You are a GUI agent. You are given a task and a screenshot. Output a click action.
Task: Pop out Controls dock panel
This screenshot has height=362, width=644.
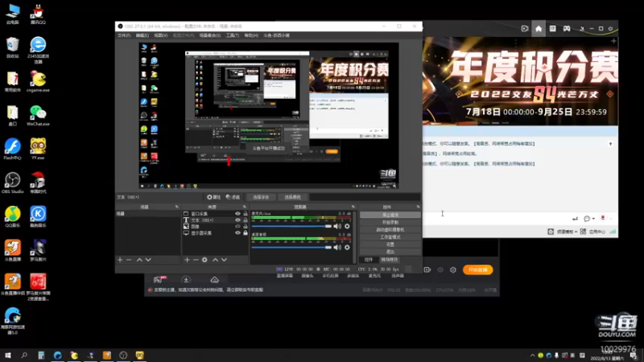(x=418, y=207)
